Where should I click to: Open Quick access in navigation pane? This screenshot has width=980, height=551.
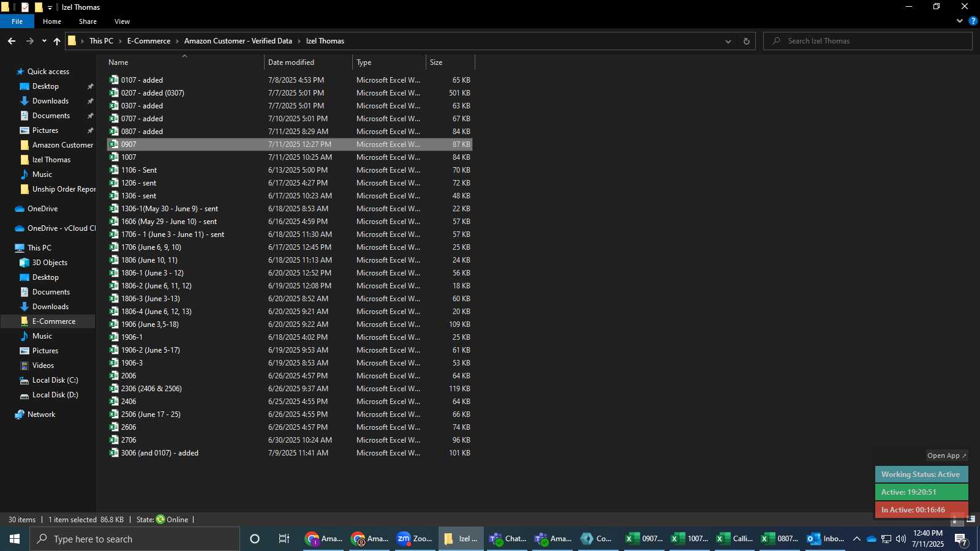pos(48,72)
